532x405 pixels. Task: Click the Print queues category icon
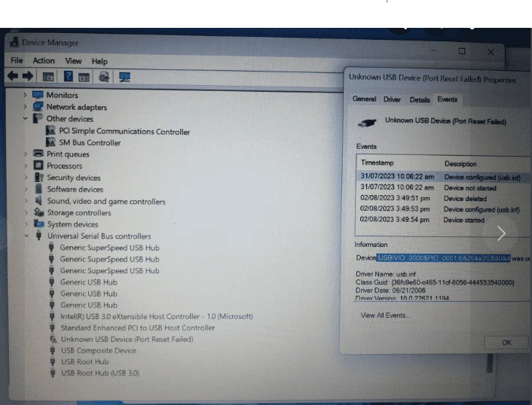tap(38, 154)
